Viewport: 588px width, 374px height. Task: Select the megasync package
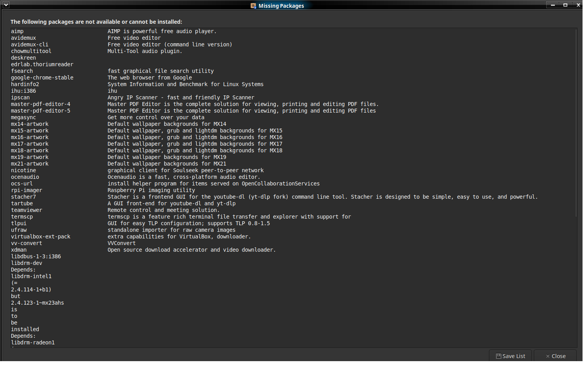(x=23, y=117)
